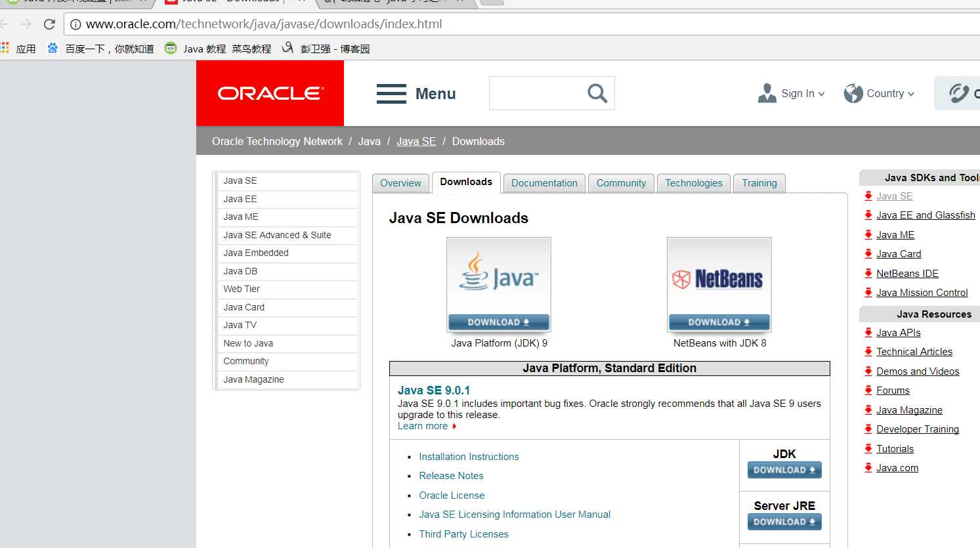Expand the Country dropdown

pyautogui.click(x=911, y=94)
